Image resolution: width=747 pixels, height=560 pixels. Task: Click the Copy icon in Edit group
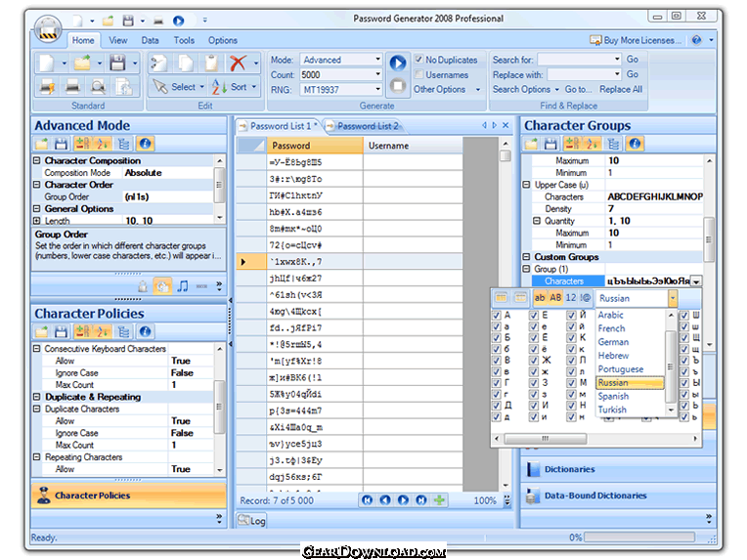186,63
